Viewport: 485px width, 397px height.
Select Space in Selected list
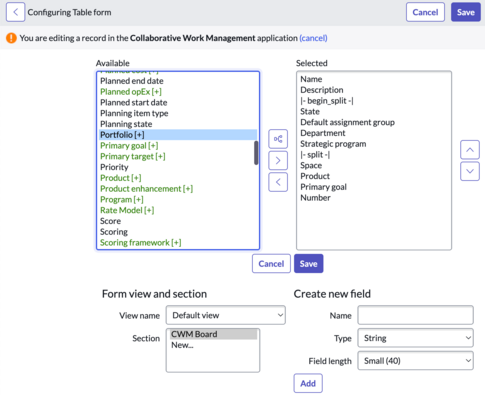(x=374, y=165)
